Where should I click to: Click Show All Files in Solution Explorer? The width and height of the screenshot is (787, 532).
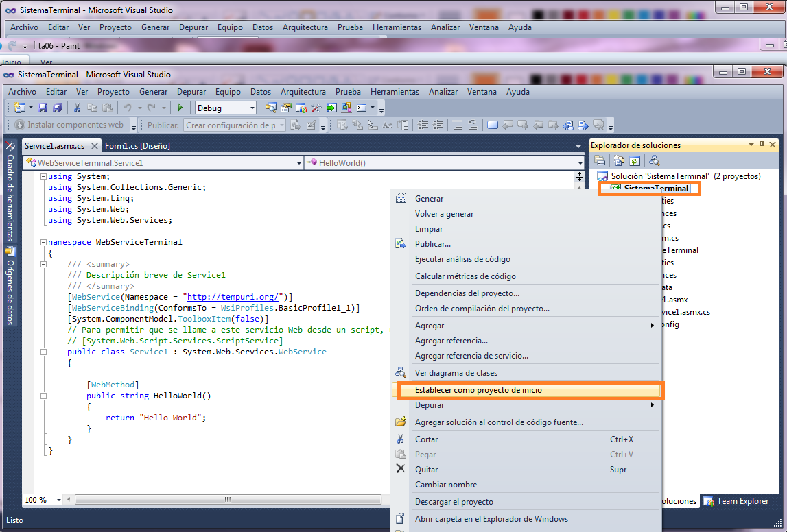pyautogui.click(x=620, y=160)
